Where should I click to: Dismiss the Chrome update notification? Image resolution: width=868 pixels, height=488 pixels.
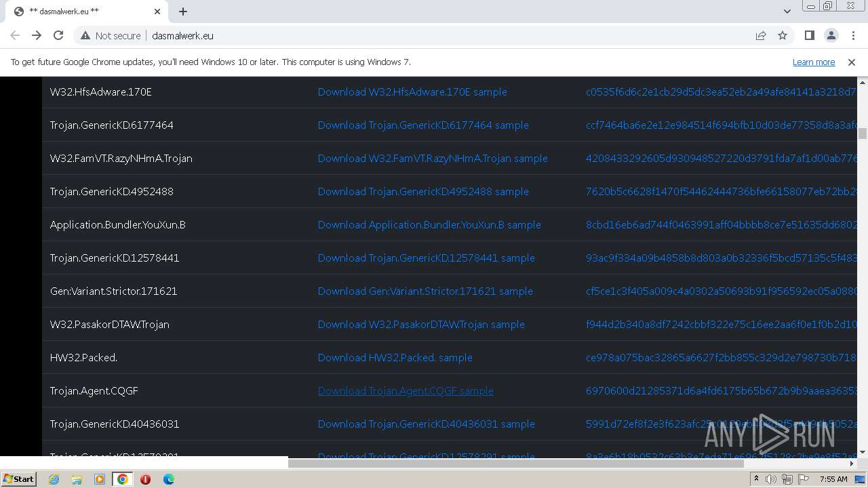(852, 62)
